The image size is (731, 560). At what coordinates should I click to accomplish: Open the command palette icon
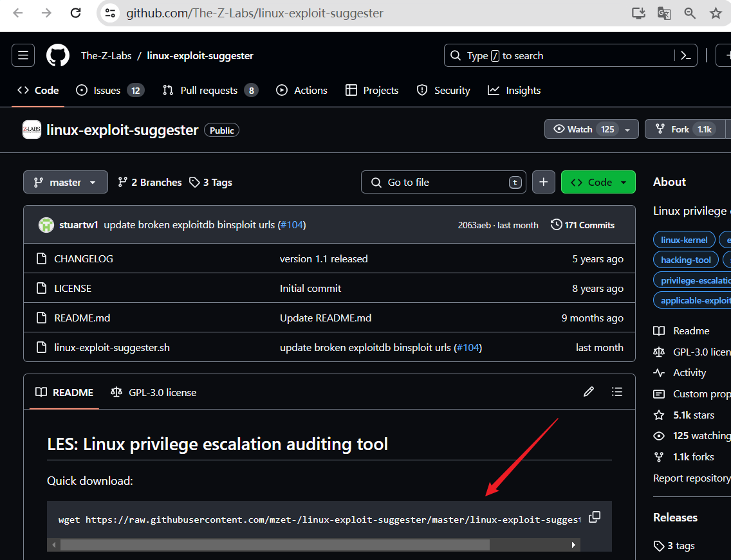tap(686, 56)
